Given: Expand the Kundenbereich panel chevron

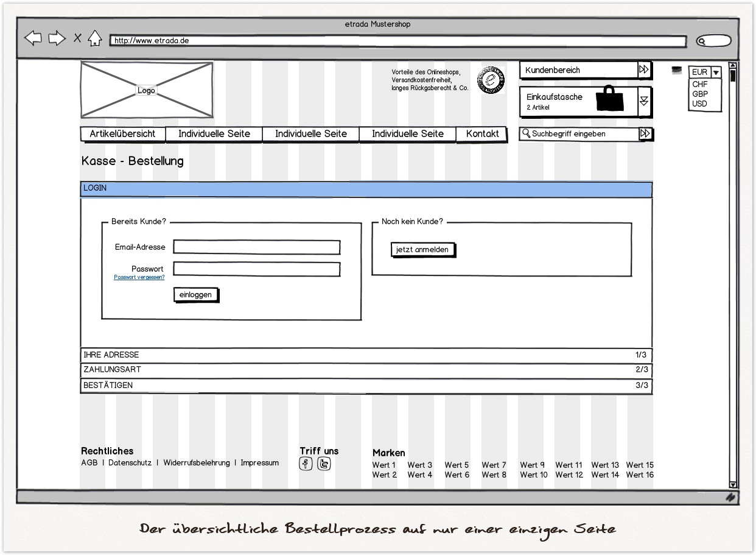Looking at the screenshot, I should tap(643, 69).
